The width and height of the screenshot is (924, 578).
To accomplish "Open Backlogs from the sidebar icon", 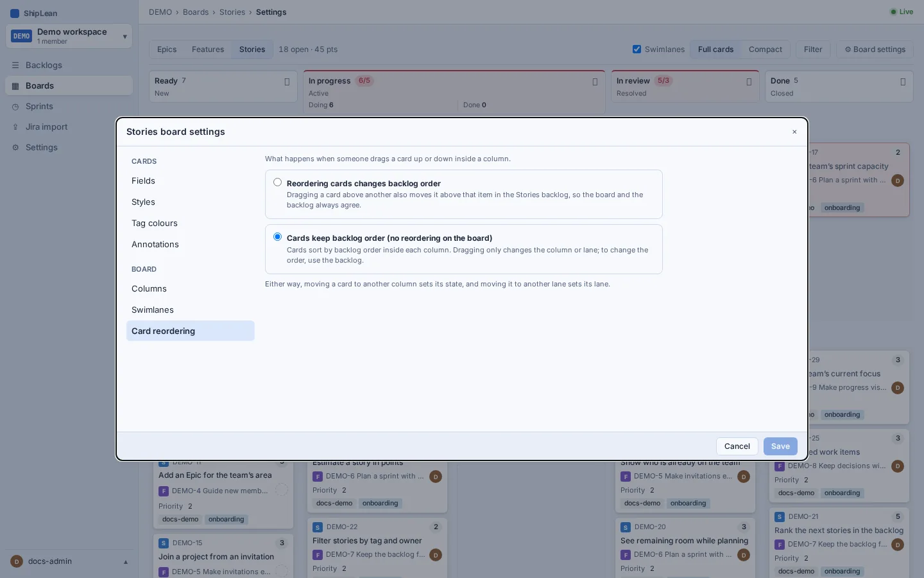I will [x=15, y=66].
